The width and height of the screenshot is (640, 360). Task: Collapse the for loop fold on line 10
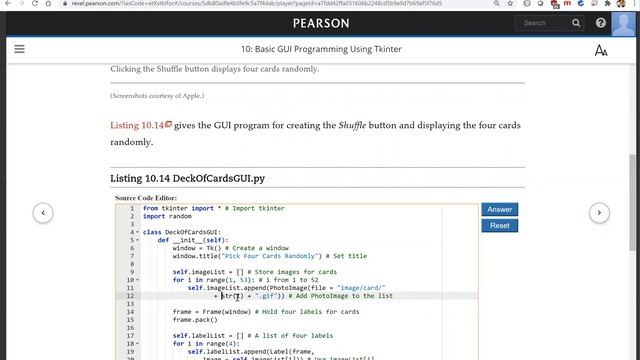pyautogui.click(x=138, y=280)
